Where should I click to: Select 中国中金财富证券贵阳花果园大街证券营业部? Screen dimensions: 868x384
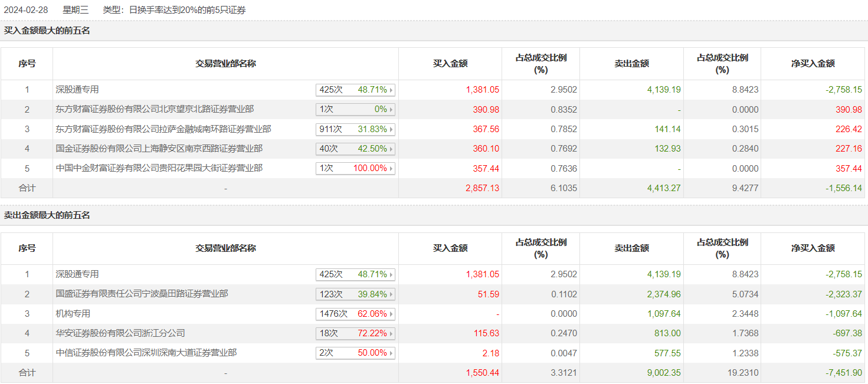159,168
